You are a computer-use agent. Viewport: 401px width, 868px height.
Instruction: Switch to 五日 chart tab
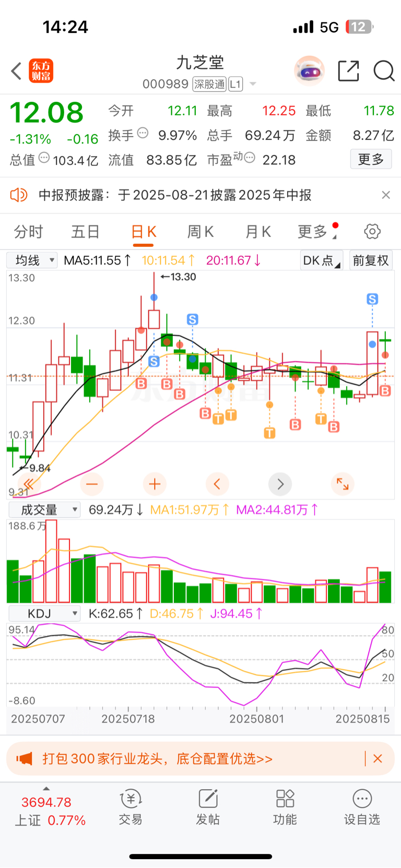click(86, 232)
